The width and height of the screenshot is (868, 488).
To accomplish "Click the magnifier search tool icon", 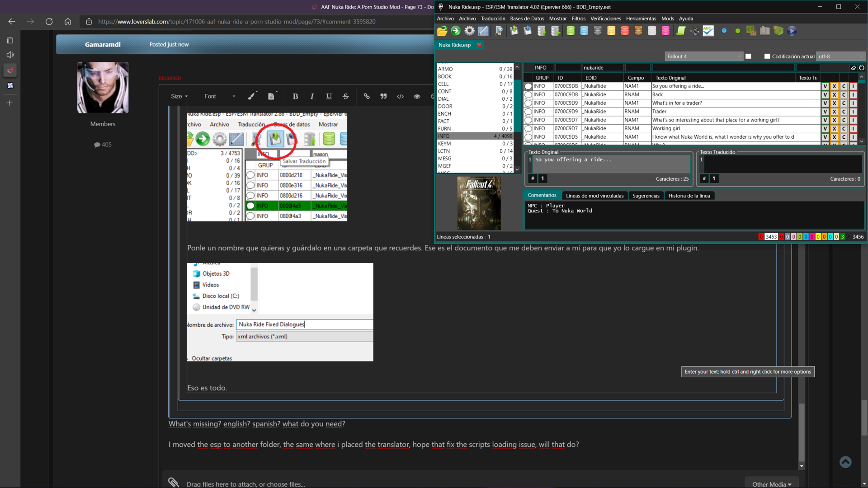I will coord(499,31).
